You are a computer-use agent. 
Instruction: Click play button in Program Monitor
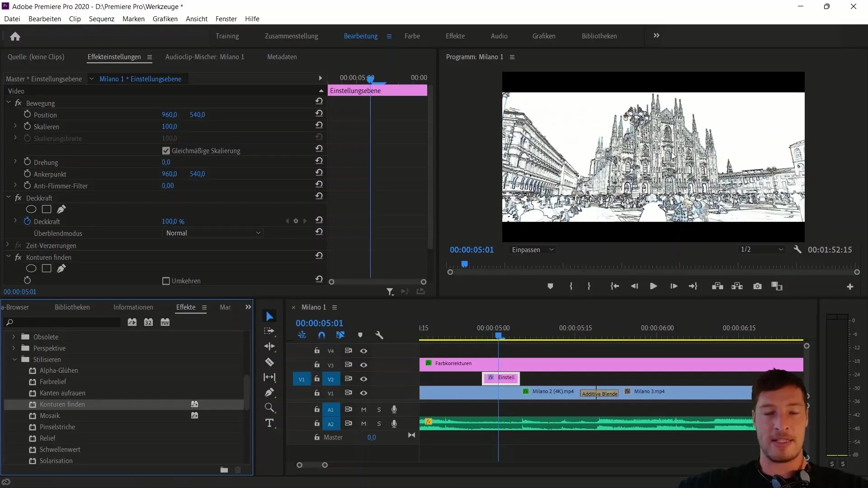click(653, 286)
